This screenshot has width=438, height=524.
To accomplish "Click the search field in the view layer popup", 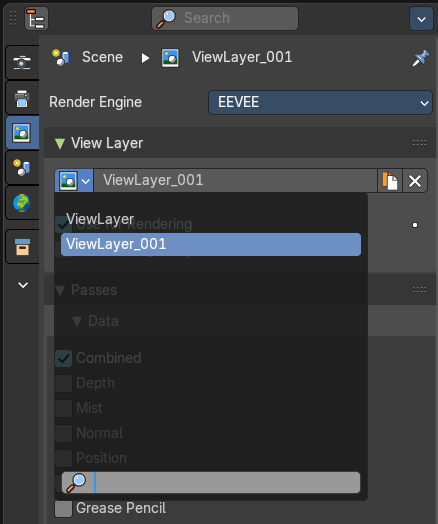I will 211,482.
